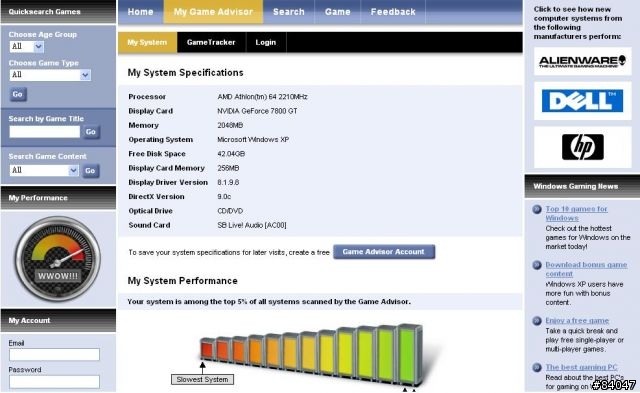This screenshot has width=640, height=393.
Task: Click the 9.0c DirectX version value
Action: tap(224, 197)
